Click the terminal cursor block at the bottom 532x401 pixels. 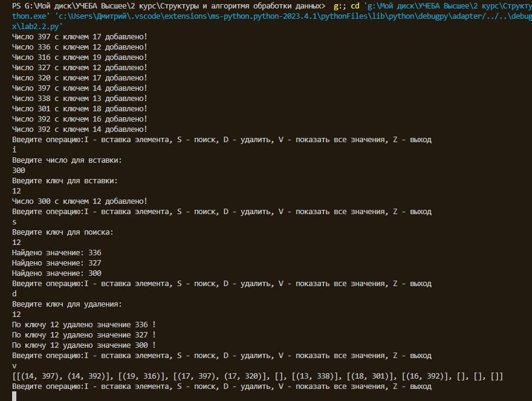15,396
